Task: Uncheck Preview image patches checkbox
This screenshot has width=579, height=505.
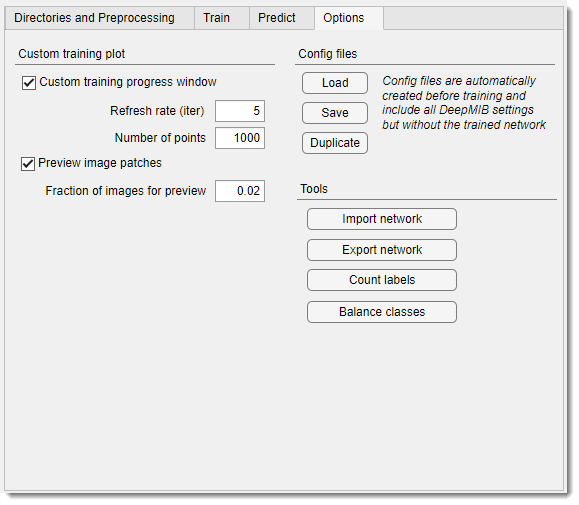Action: pyautogui.click(x=28, y=164)
